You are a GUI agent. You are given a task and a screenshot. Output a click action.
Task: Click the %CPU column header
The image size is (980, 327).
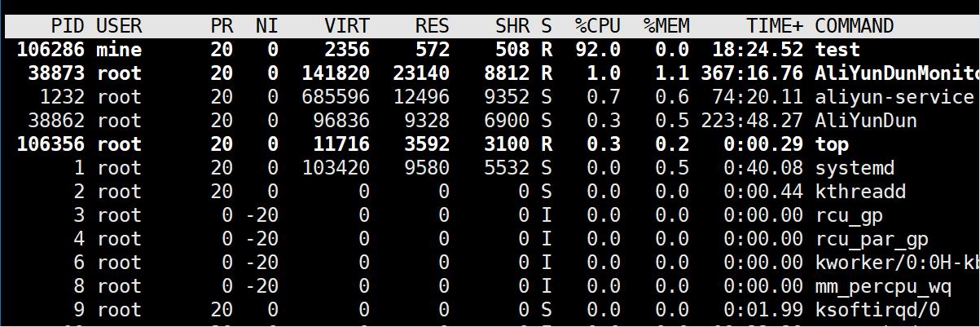point(597,26)
